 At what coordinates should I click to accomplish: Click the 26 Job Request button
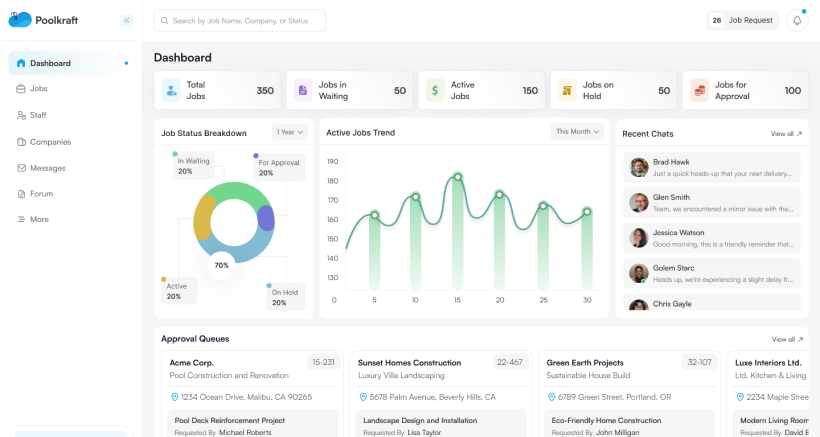[x=743, y=20]
